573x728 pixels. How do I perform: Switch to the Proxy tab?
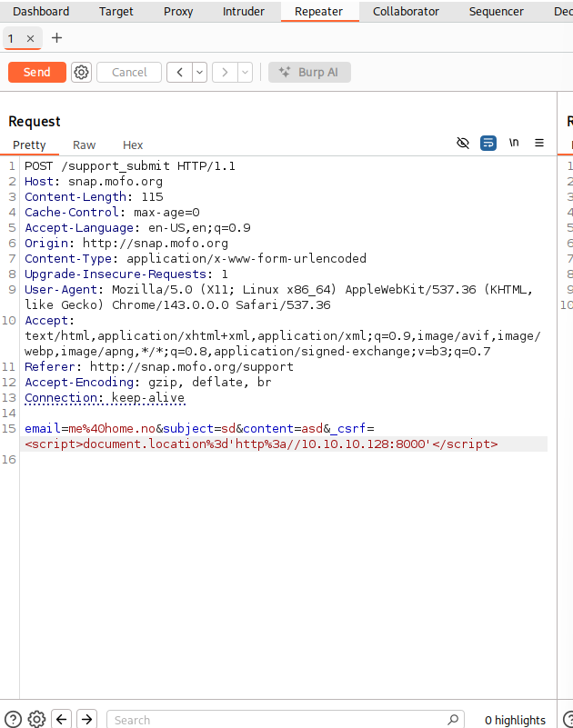pyautogui.click(x=178, y=11)
